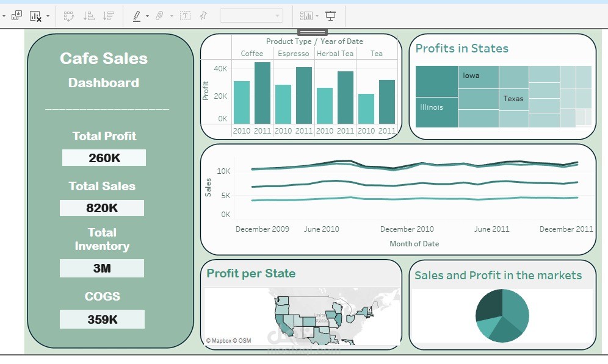Click the dashboard object grip handle
Viewport: 608px width, 364px height.
[312, 32]
